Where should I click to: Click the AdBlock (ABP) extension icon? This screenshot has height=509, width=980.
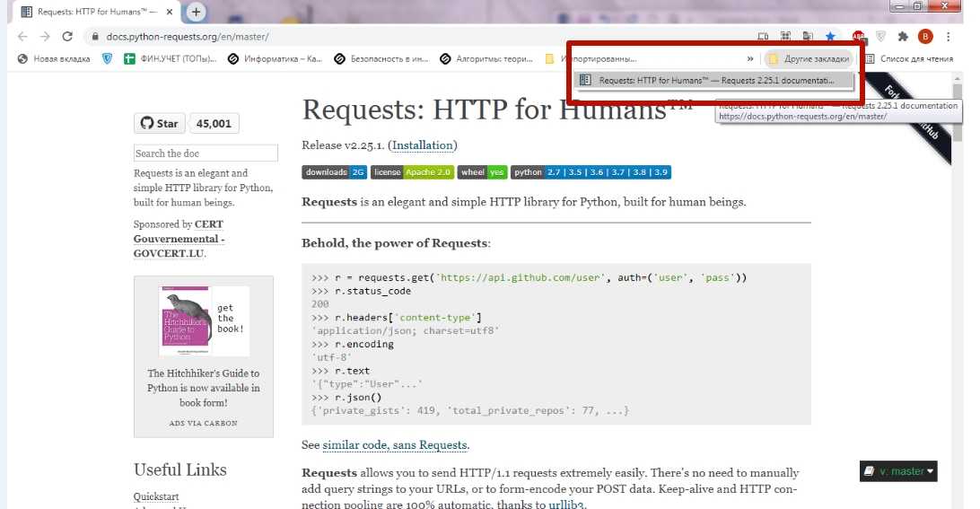(x=858, y=37)
